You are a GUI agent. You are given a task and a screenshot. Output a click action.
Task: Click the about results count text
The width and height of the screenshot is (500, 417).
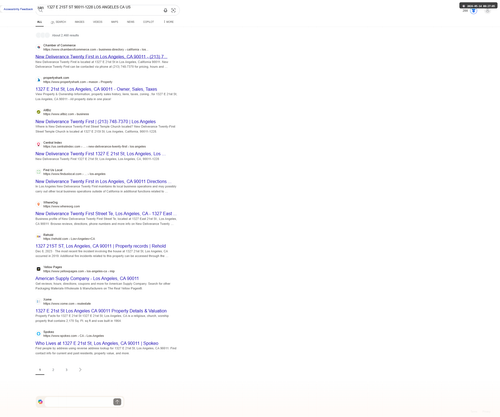[x=65, y=35]
